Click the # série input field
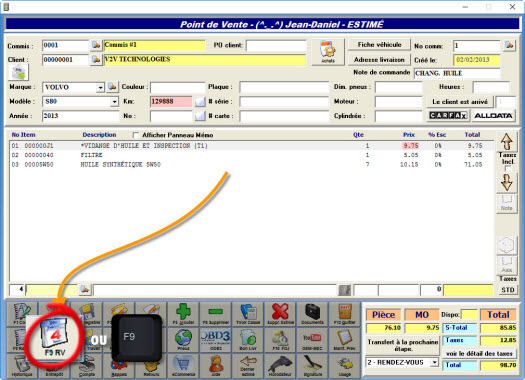 (284, 101)
